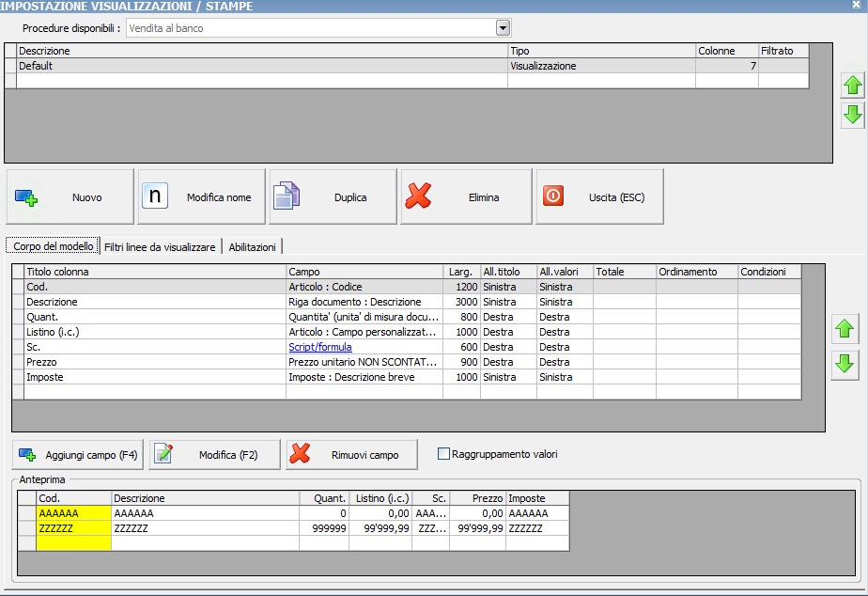Click the 999999 quantity in Anteprima
The image size is (868, 596).
coord(324,528)
